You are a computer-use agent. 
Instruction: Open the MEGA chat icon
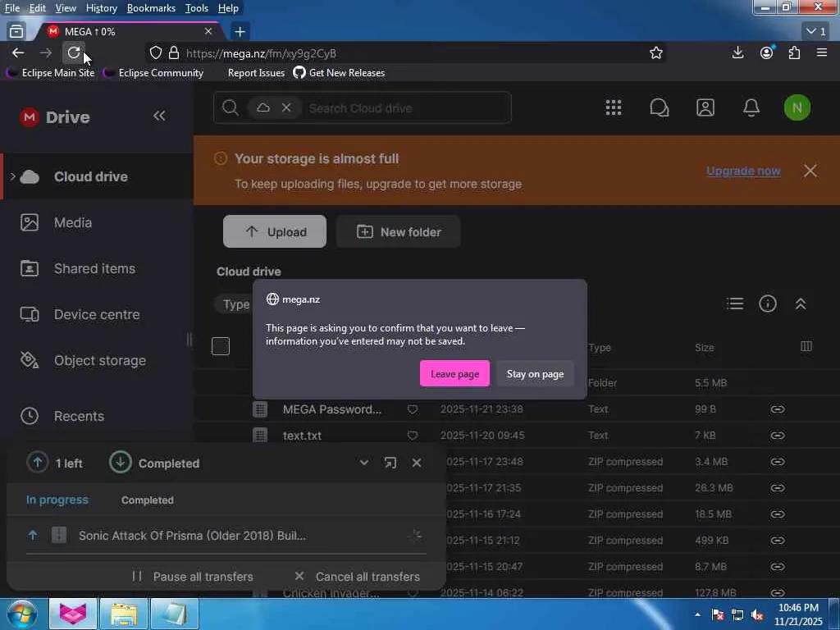click(x=659, y=107)
